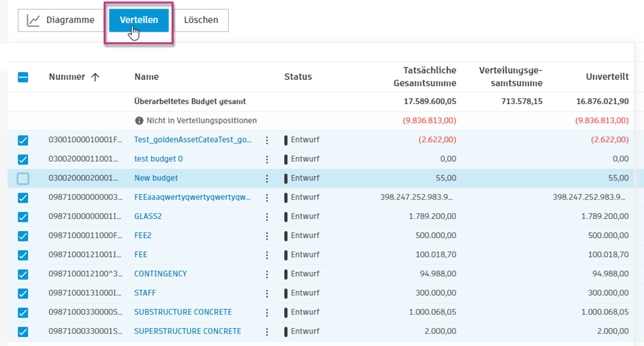644x346 pixels.
Task: Open three-dot menu for STAFF row
Action: coord(267,293)
